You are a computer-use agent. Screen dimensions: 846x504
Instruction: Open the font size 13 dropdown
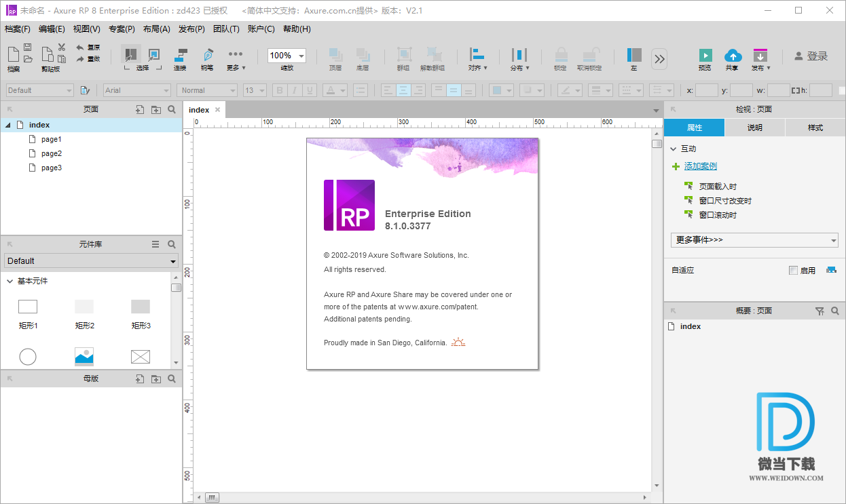coord(255,90)
